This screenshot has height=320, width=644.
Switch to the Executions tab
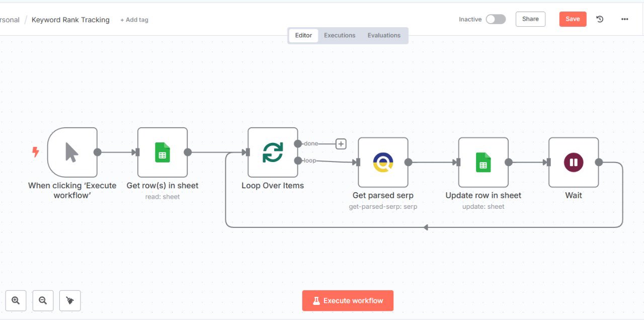pyautogui.click(x=340, y=35)
